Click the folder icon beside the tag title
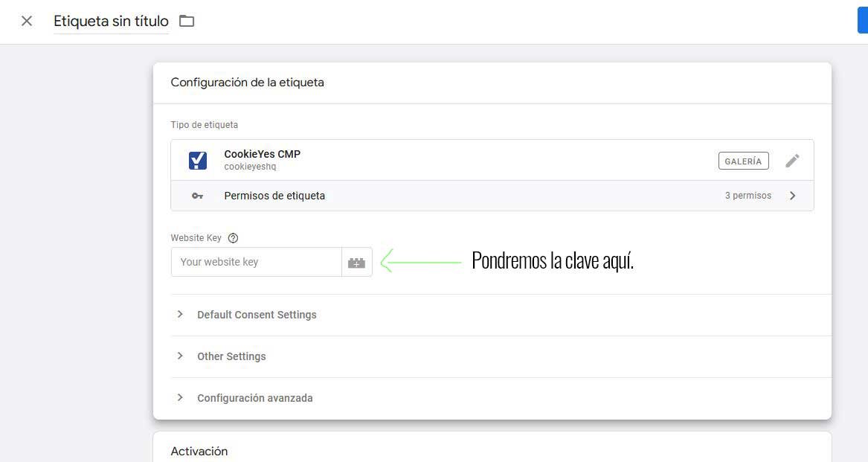The height and width of the screenshot is (462, 868). click(187, 21)
